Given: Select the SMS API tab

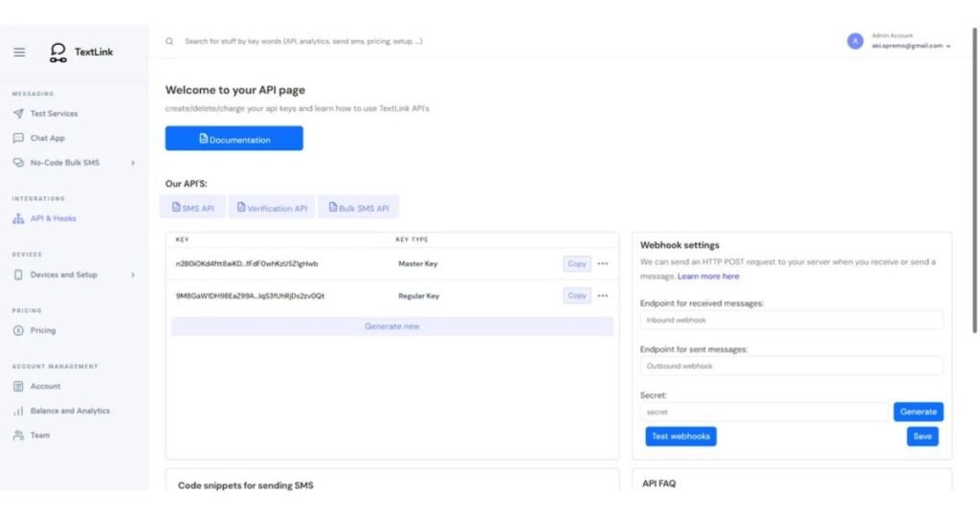Looking at the screenshot, I should (192, 208).
